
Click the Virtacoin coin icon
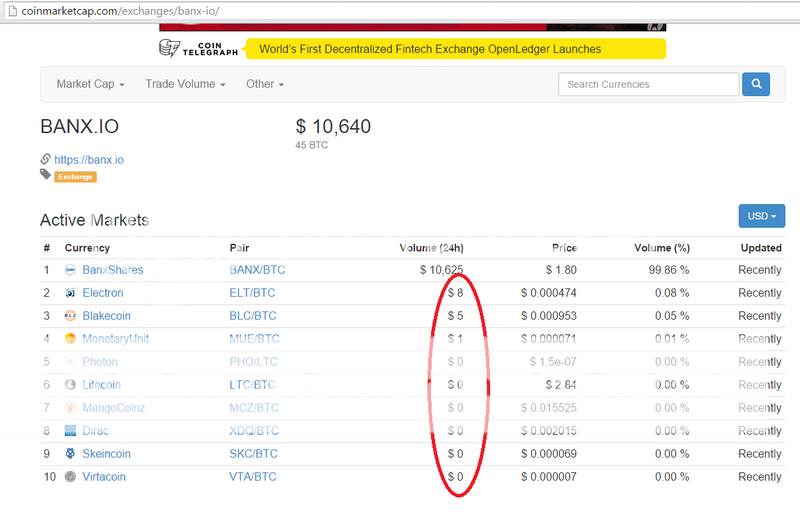coord(70,476)
